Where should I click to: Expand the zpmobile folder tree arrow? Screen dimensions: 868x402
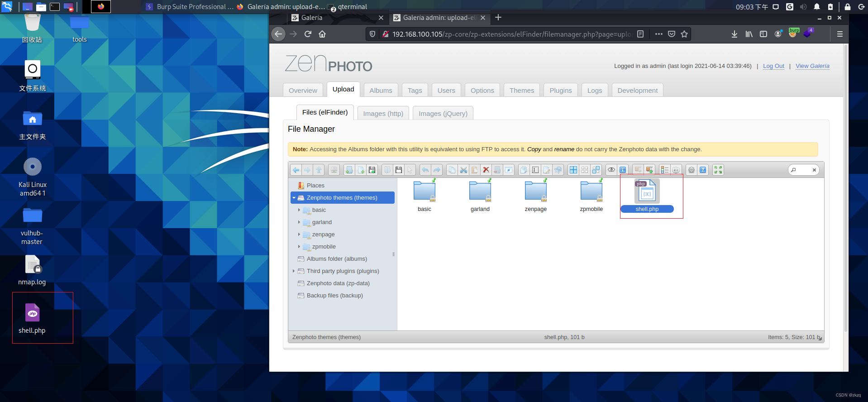click(x=299, y=247)
